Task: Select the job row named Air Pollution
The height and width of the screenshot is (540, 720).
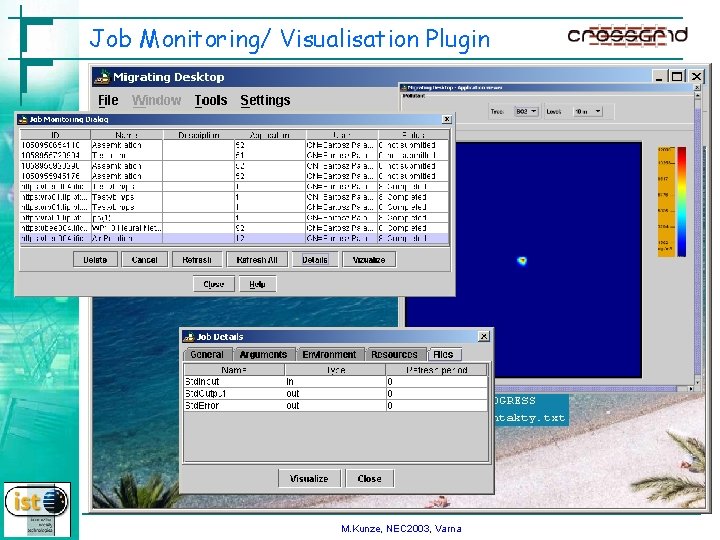Action: (234, 238)
